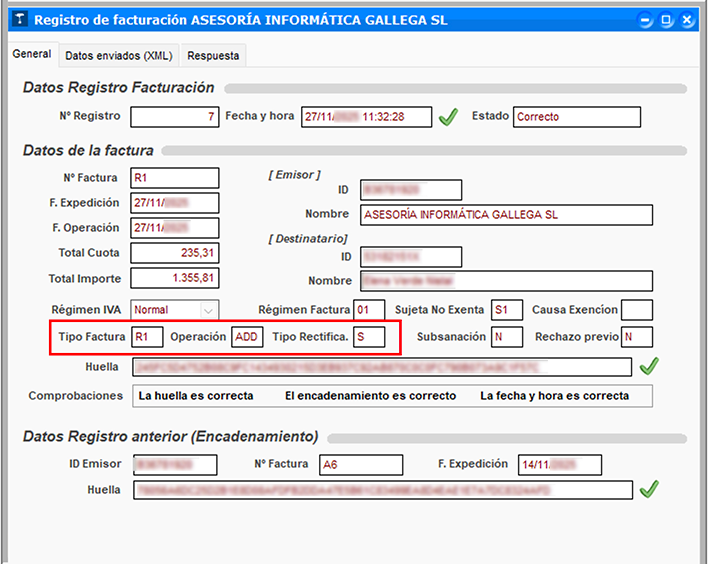Click the Fecha y hora field

pyautogui.click(x=367, y=117)
